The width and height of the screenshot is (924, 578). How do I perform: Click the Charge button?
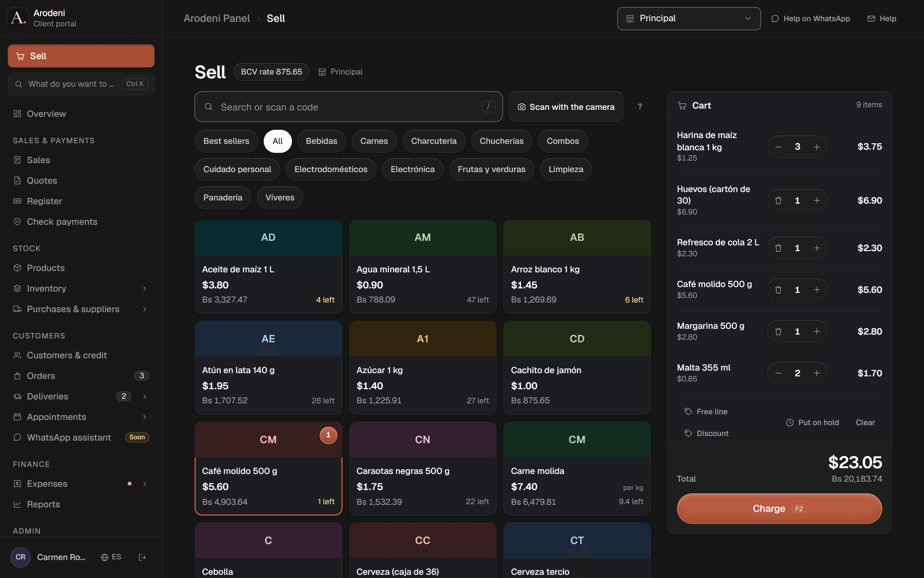(779, 508)
